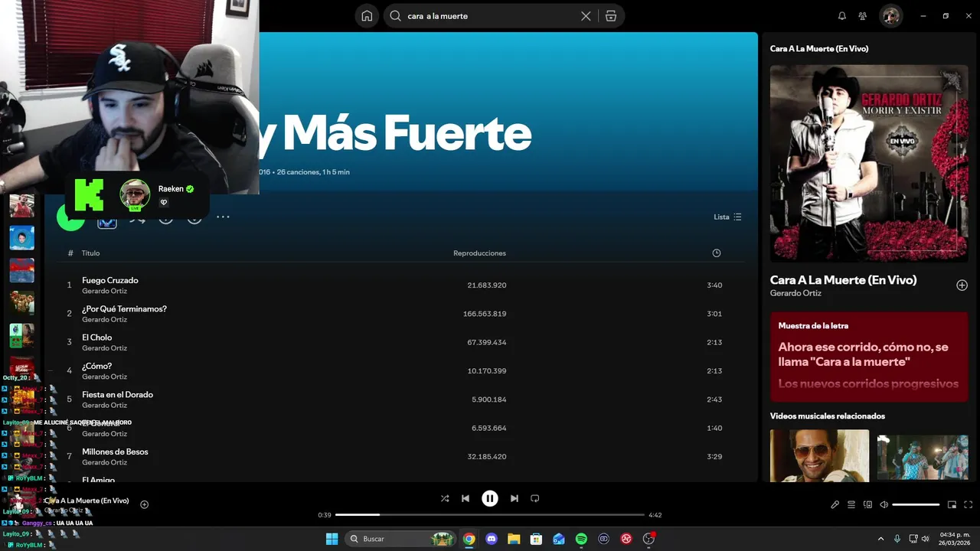Go to Spotify Home
Viewport: 980px width, 551px height.
tap(367, 16)
